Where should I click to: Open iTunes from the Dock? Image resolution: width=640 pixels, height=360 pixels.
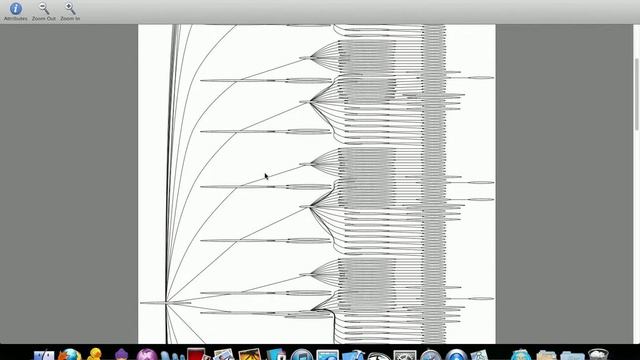click(x=302, y=354)
